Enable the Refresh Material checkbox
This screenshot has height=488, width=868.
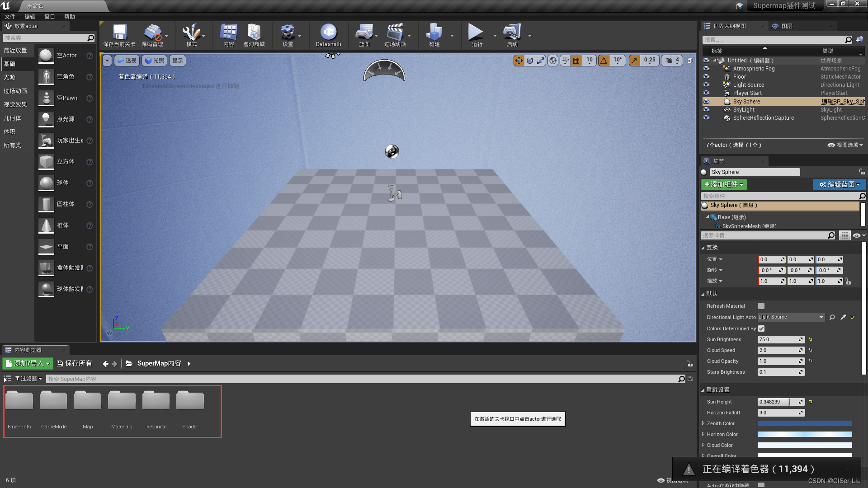[761, 306]
